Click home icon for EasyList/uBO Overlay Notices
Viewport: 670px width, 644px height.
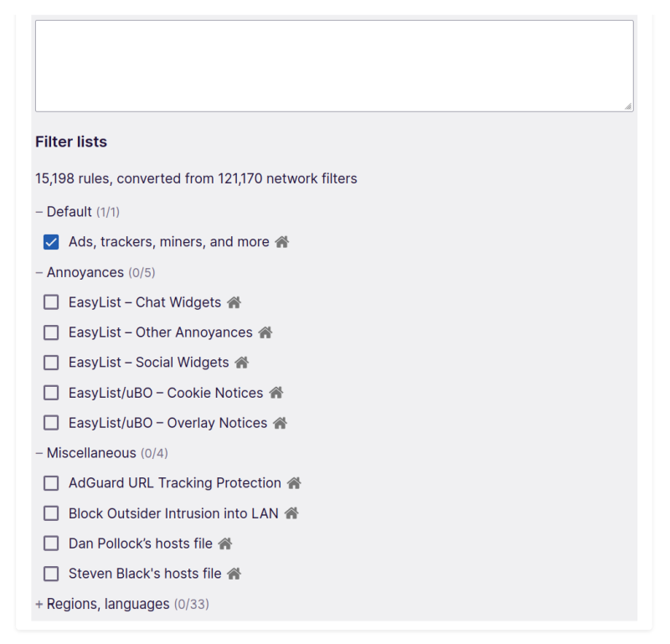(x=281, y=422)
